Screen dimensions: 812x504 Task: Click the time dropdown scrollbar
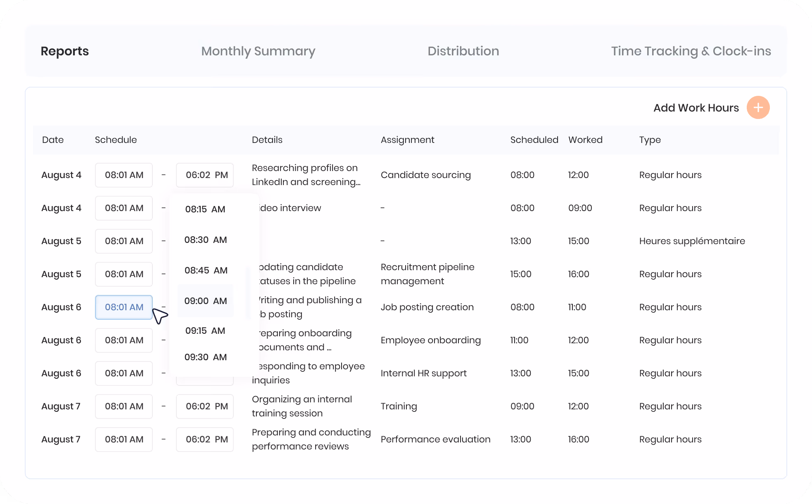(248, 293)
